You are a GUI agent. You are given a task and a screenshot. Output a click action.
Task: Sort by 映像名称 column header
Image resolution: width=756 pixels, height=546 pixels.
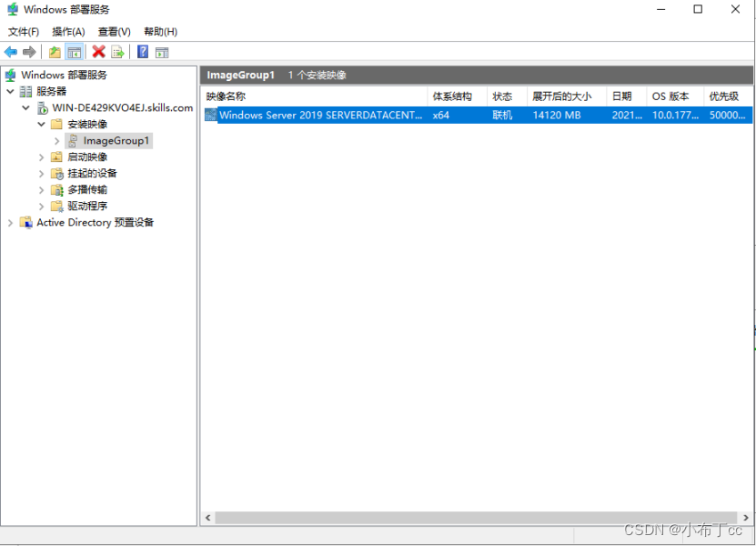pyautogui.click(x=314, y=96)
